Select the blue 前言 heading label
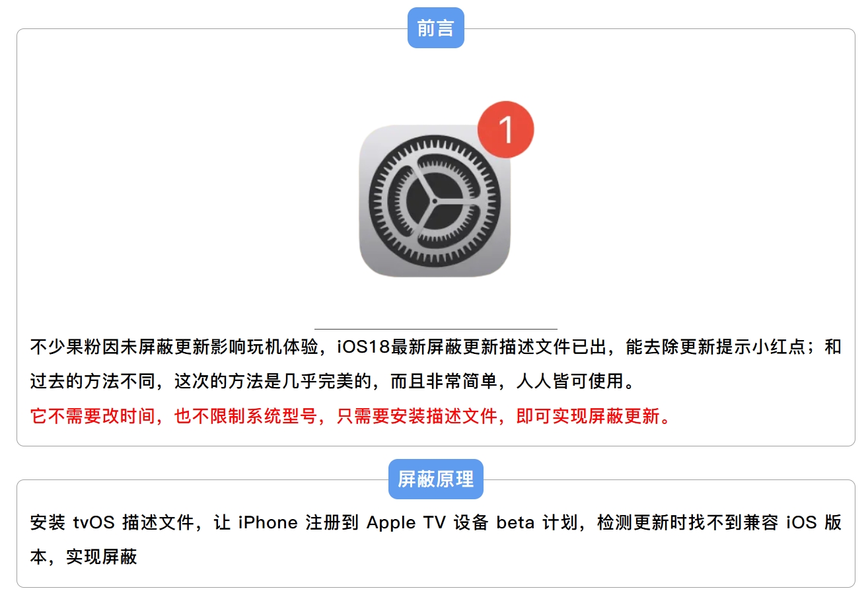868x597 pixels. [x=436, y=28]
